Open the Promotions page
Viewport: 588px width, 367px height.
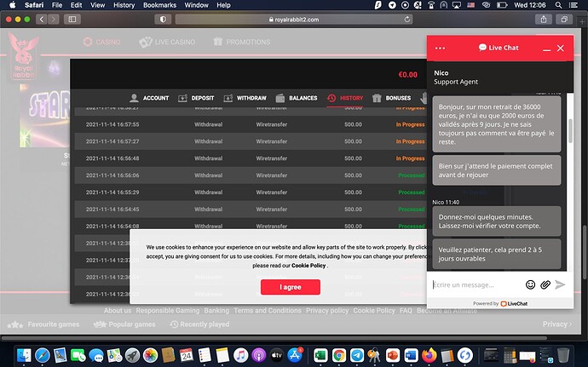(x=241, y=42)
